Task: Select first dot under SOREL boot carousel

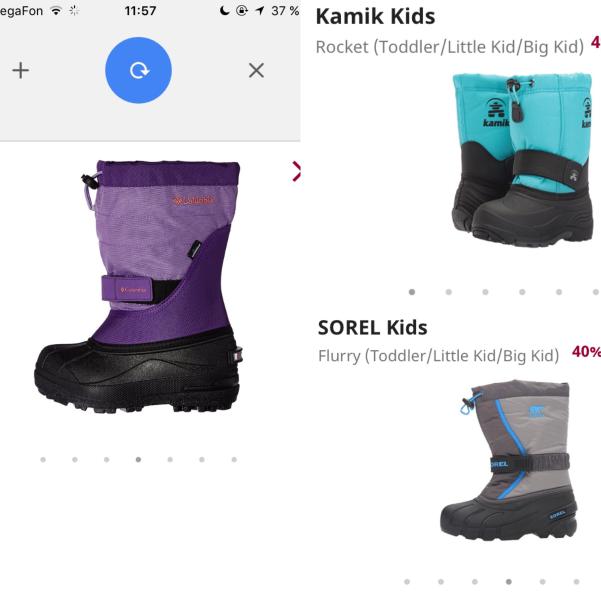Action: (407, 582)
